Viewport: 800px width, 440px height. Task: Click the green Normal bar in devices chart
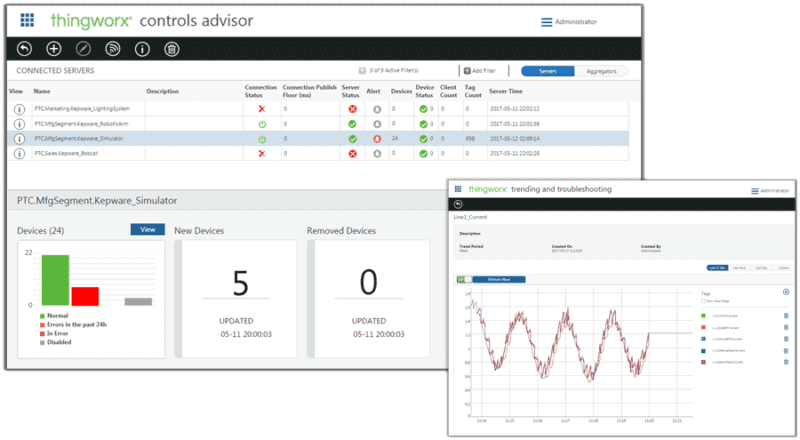coord(56,280)
